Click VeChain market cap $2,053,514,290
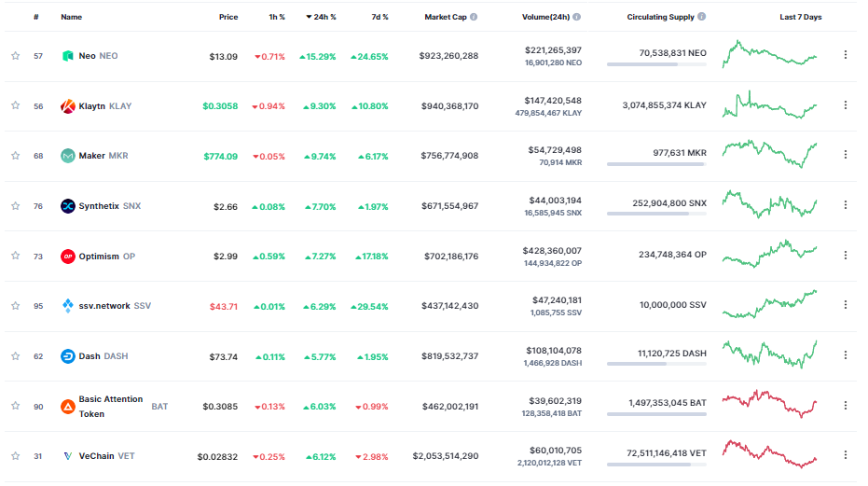 point(445,456)
